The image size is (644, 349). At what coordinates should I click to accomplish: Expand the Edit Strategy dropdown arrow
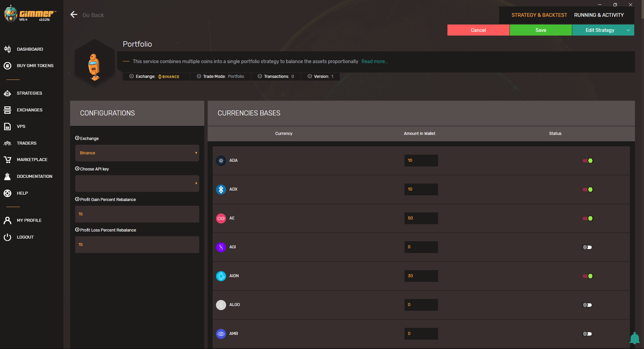(x=628, y=30)
